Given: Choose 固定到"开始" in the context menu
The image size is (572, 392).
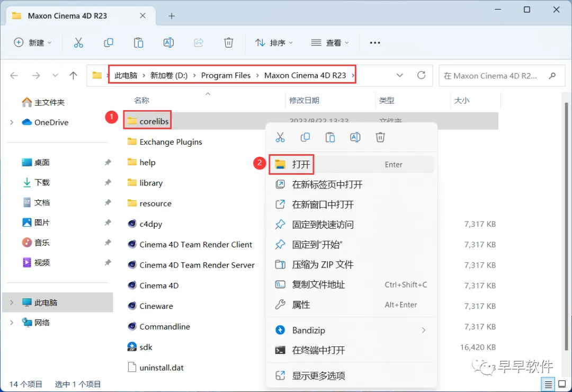Looking at the screenshot, I should [352, 244].
